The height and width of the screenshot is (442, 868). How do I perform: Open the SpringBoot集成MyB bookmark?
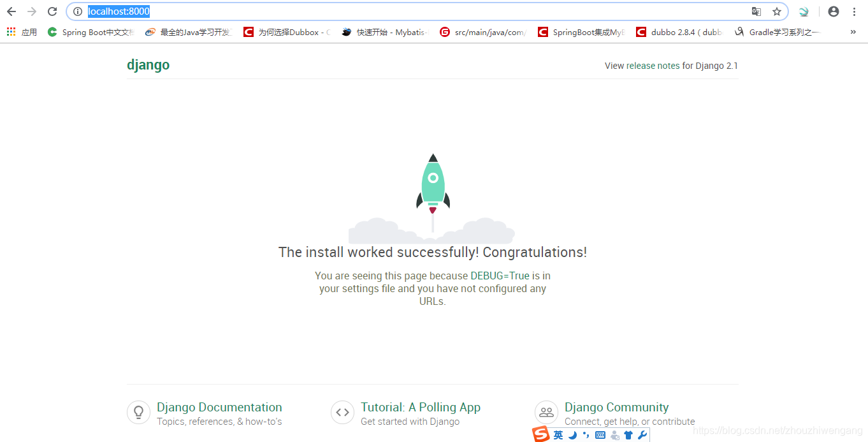coord(581,32)
